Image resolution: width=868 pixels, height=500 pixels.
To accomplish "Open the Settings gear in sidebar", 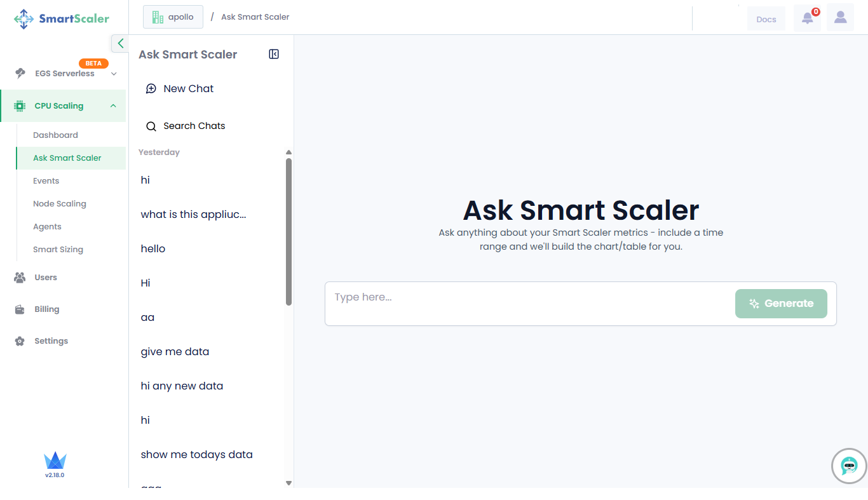I will click(x=20, y=341).
